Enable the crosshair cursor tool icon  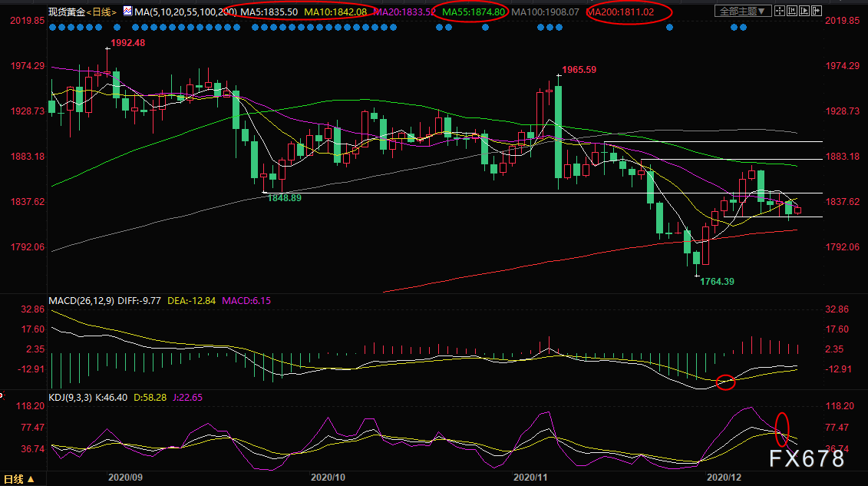point(780,11)
